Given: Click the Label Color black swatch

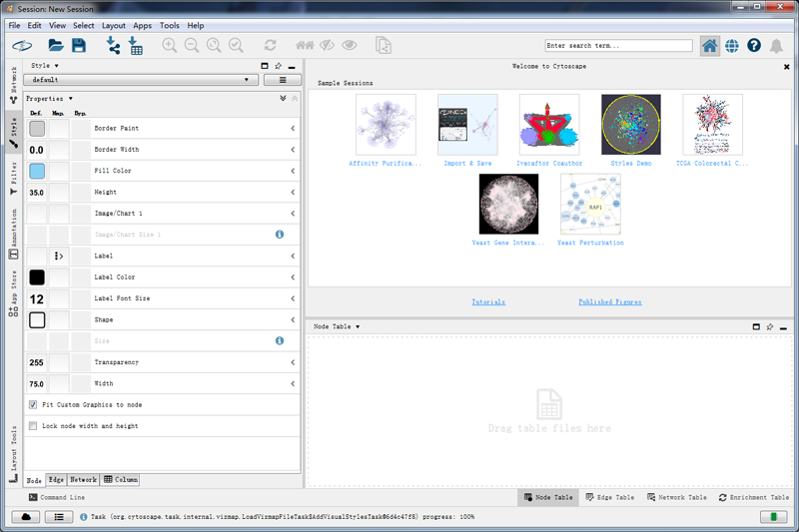Looking at the screenshot, I should (x=37, y=277).
